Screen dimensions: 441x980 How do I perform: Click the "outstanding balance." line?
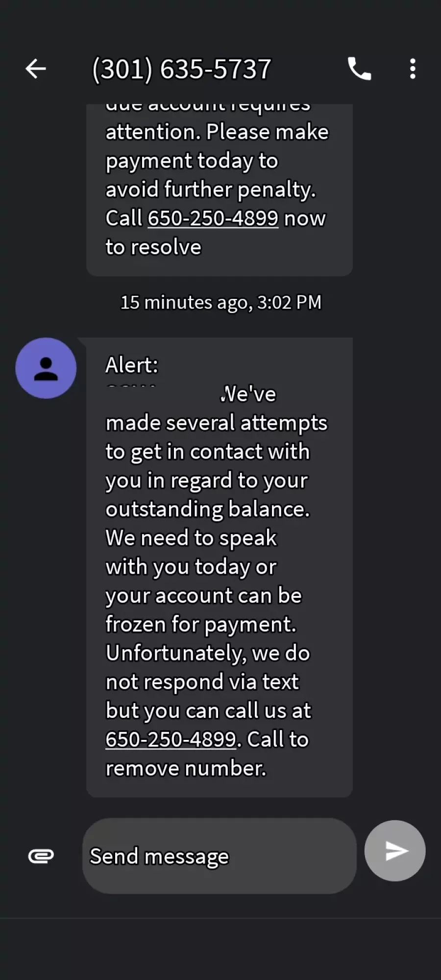tap(208, 509)
